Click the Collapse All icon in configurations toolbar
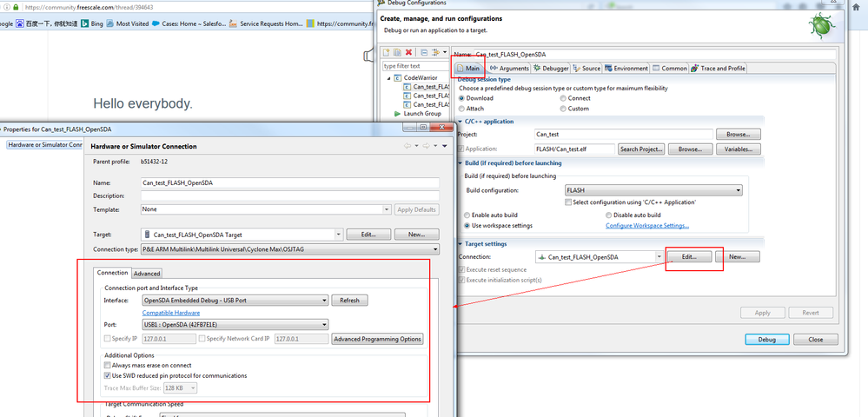The image size is (868, 417). (x=424, y=53)
